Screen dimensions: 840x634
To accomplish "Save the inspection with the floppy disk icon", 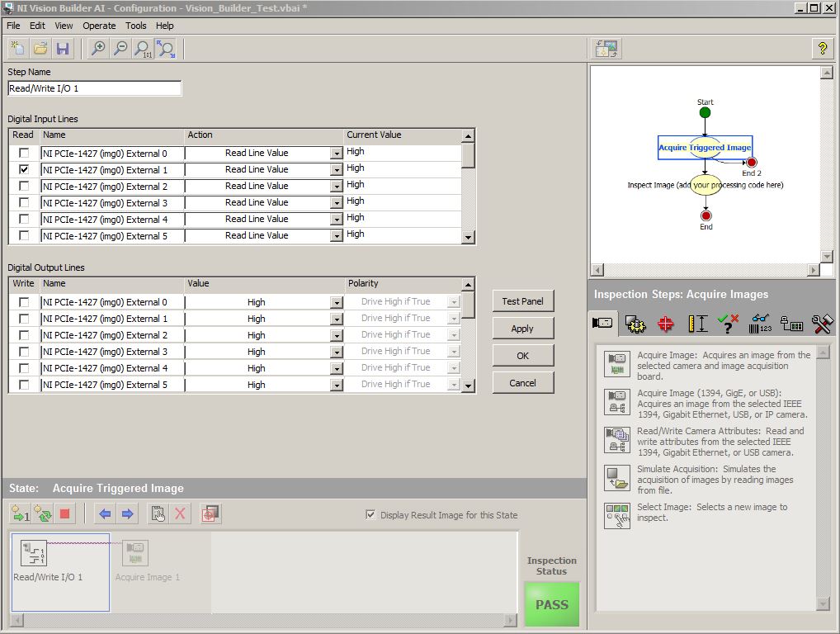I will 63,49.
